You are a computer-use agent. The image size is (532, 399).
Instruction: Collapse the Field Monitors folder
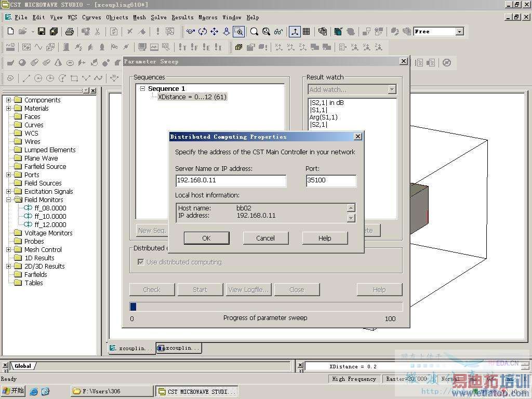(x=8, y=200)
